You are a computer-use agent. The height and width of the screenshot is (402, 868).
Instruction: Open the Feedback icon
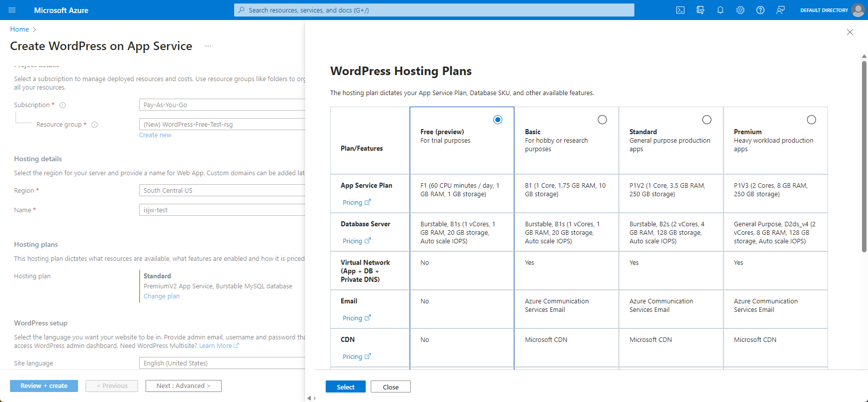coord(780,10)
